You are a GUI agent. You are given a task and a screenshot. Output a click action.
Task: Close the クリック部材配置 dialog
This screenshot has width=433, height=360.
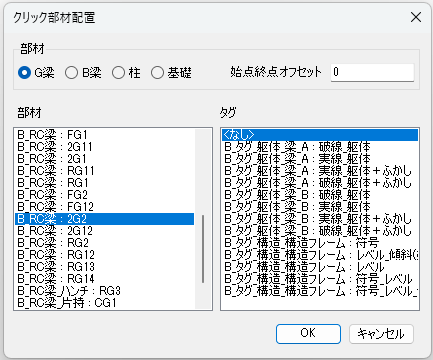[x=416, y=17]
